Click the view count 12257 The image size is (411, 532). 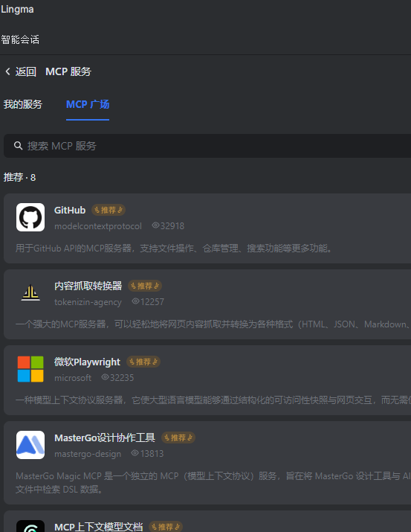pyautogui.click(x=152, y=302)
